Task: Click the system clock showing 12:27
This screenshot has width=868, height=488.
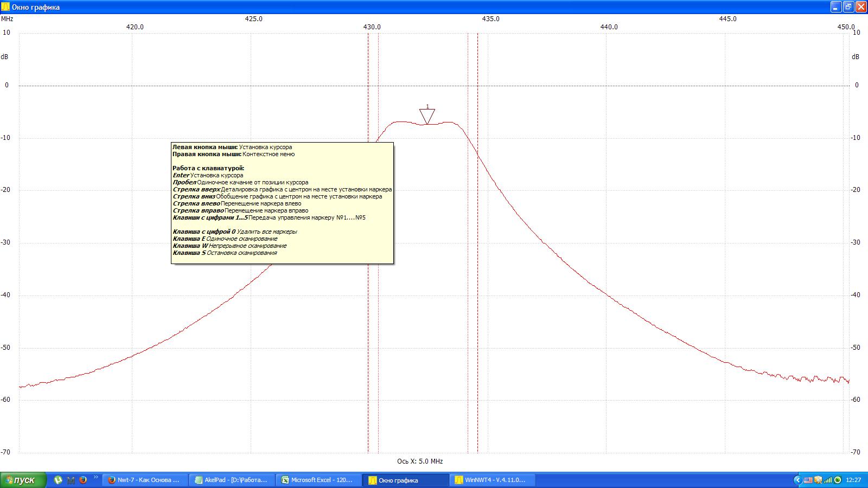Action: click(x=853, y=480)
